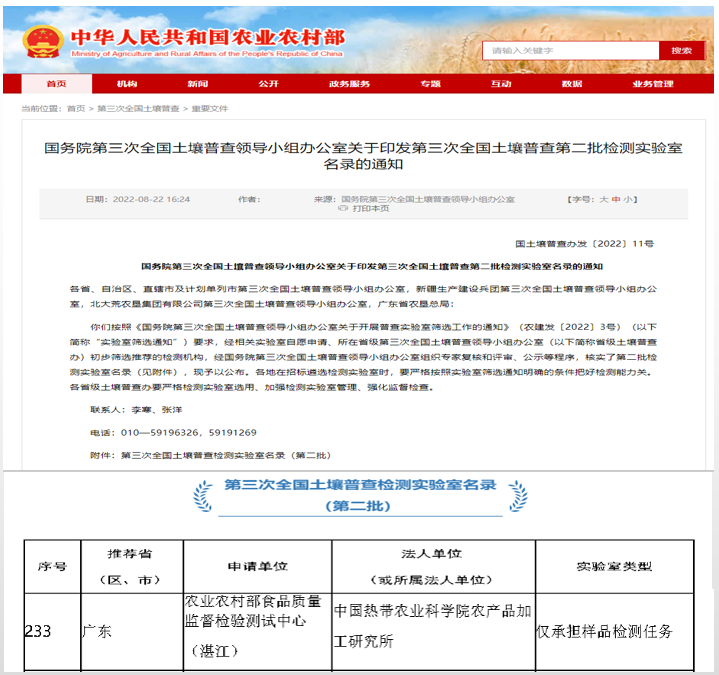Click the keyword search input field

click(570, 50)
